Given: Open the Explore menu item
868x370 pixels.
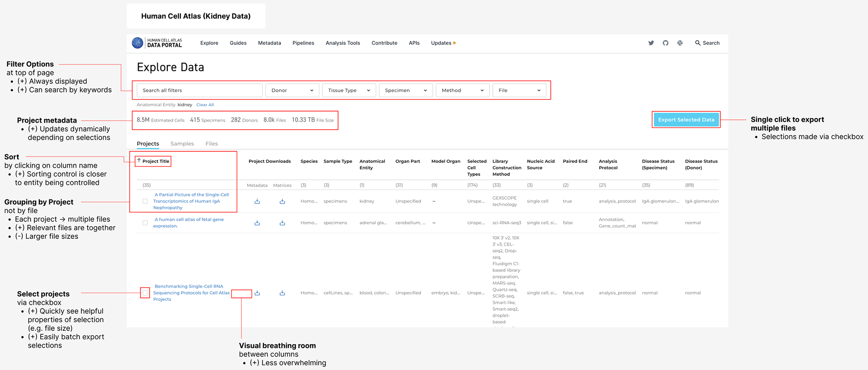Looking at the screenshot, I should (209, 43).
